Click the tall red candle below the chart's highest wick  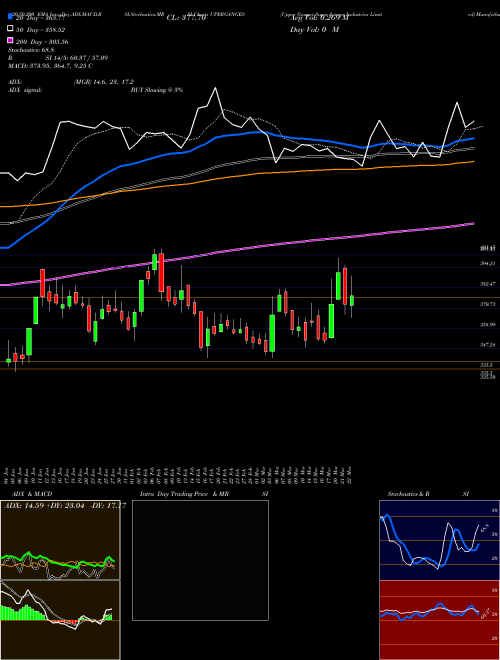point(161,272)
